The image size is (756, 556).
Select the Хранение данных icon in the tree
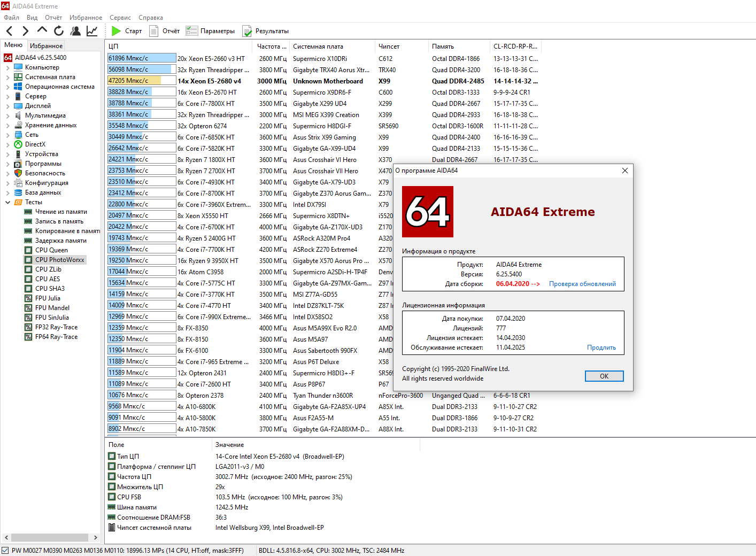pyautogui.click(x=18, y=125)
